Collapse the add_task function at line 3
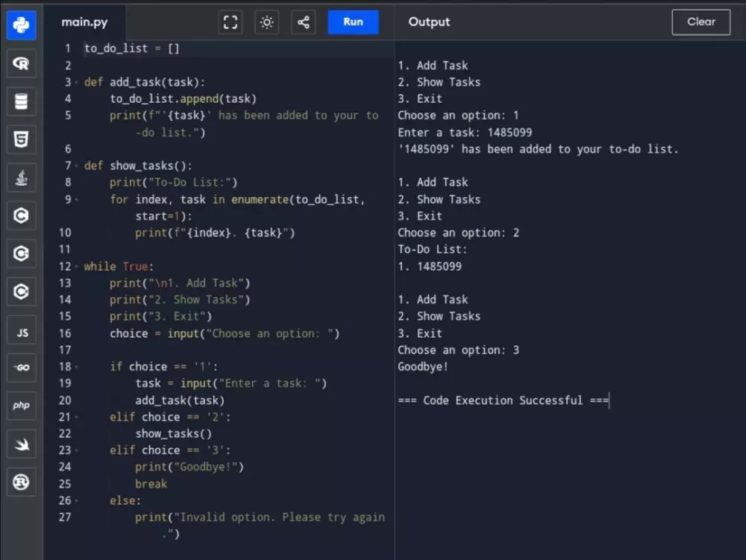This screenshot has width=746, height=560. click(76, 82)
